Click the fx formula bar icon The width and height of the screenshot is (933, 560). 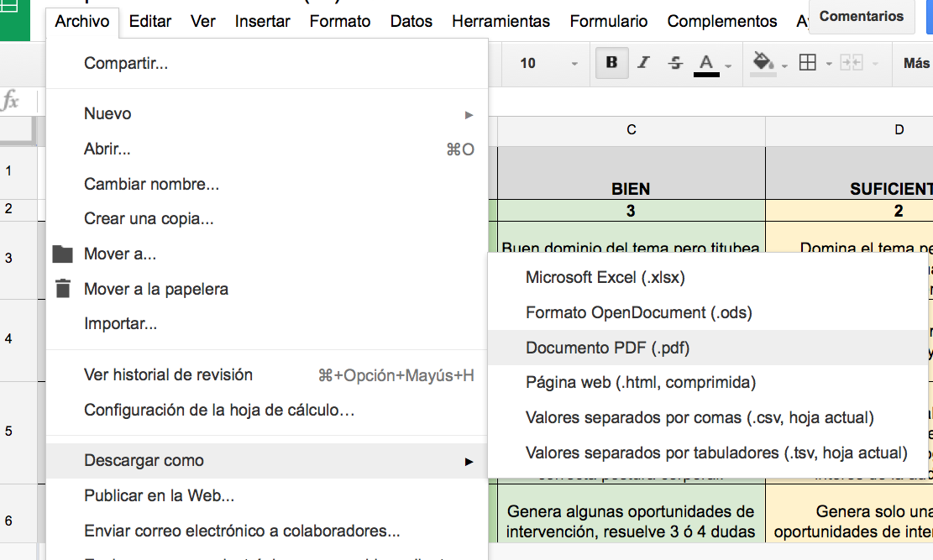point(11,100)
